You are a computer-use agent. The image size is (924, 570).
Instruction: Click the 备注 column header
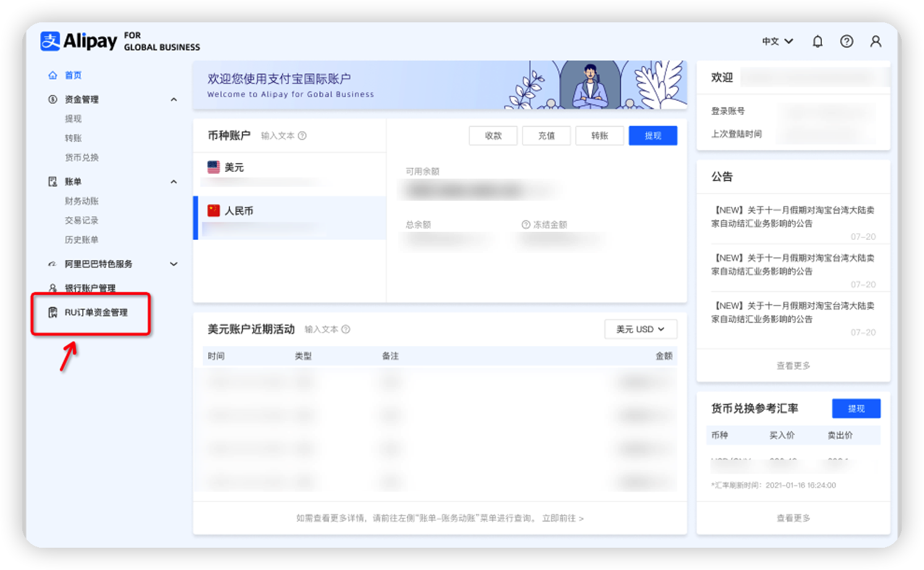(x=390, y=356)
